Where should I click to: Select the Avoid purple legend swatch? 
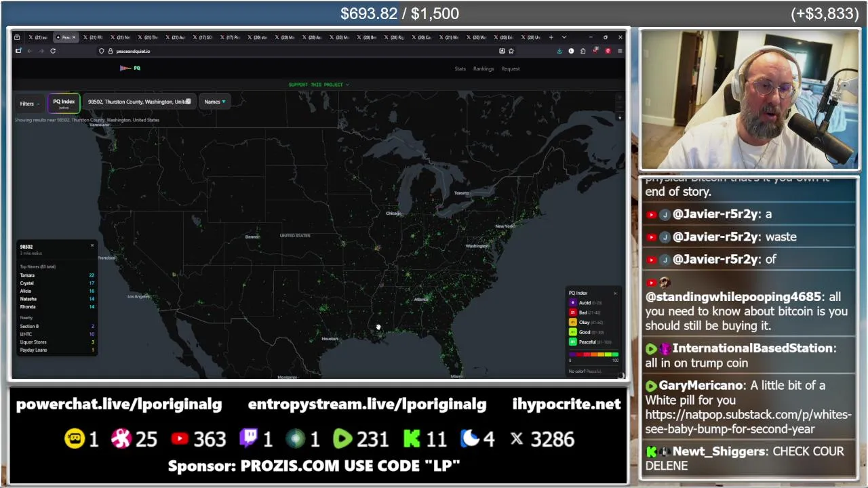(x=573, y=303)
